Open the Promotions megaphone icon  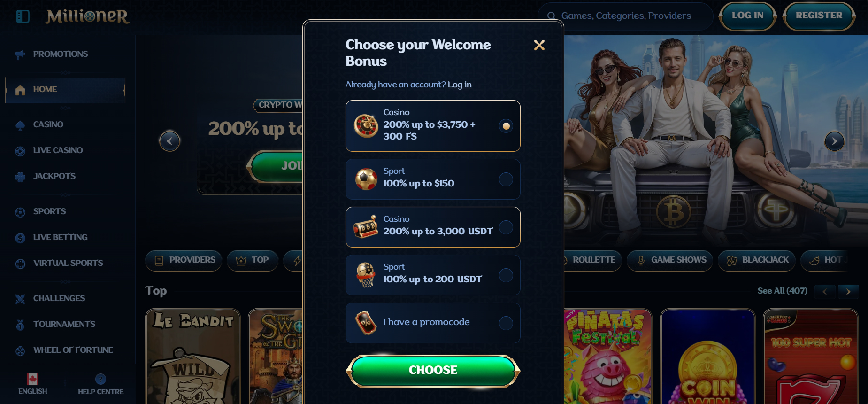point(20,54)
